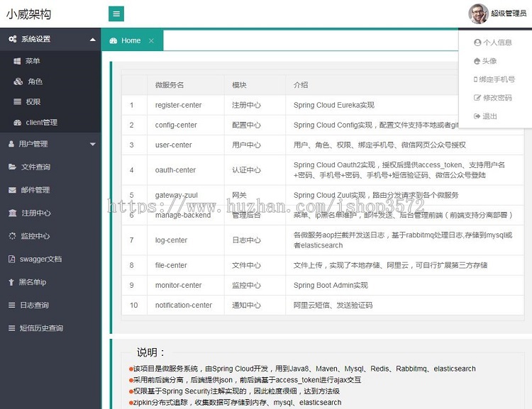The image size is (532, 409).
Task: Open the 超级管理员 user dropdown
Action: point(497,14)
